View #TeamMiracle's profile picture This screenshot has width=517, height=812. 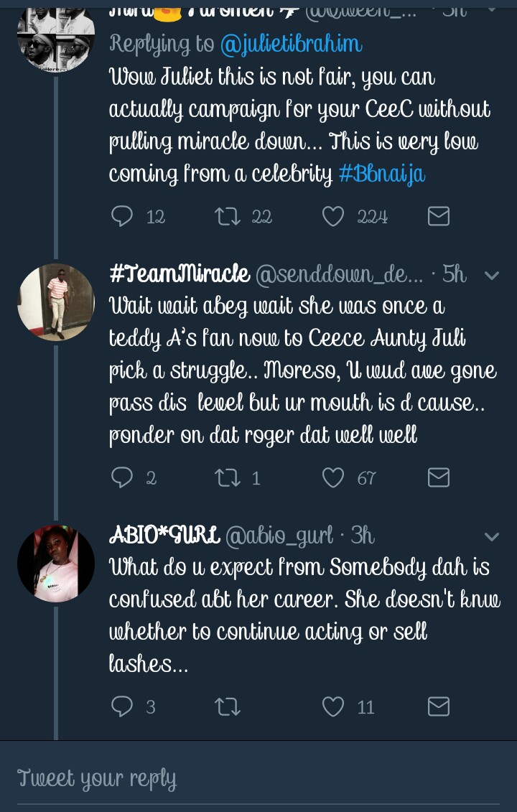click(56, 302)
